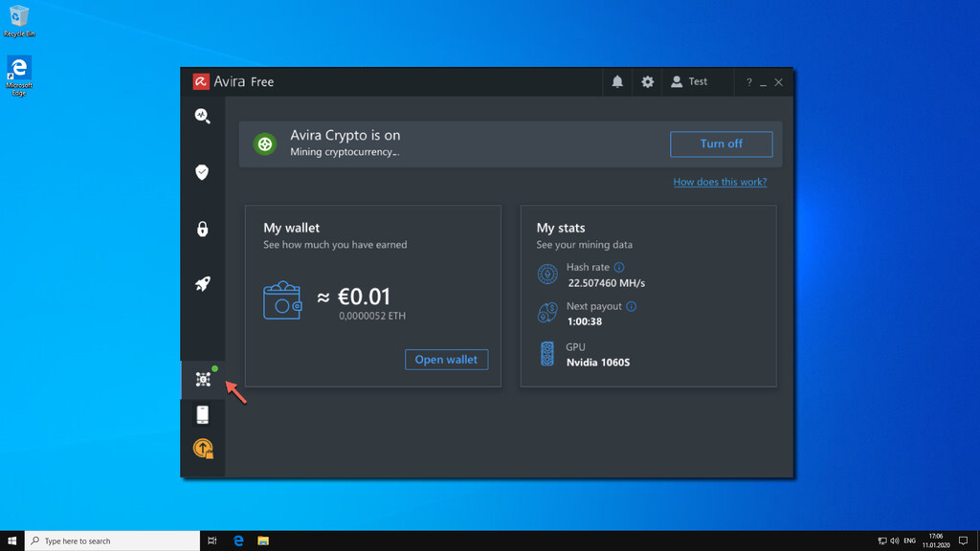
Task: Click the Open wallet button
Action: pos(446,360)
